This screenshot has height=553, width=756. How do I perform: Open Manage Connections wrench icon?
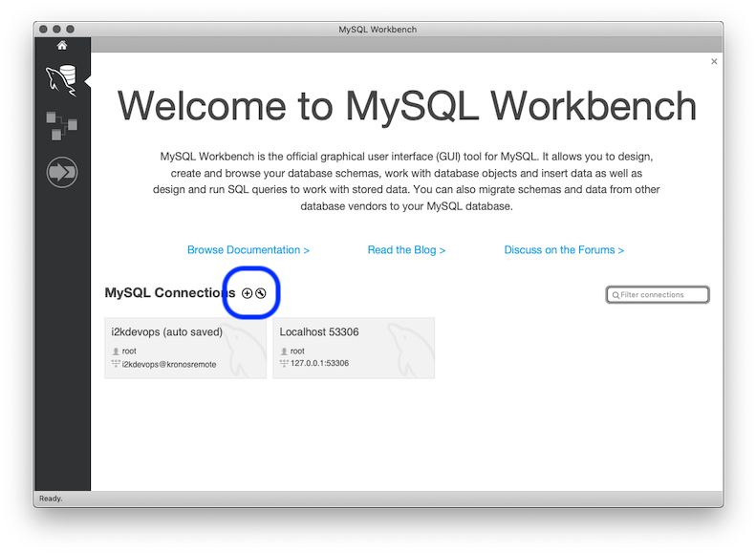pyautogui.click(x=261, y=293)
